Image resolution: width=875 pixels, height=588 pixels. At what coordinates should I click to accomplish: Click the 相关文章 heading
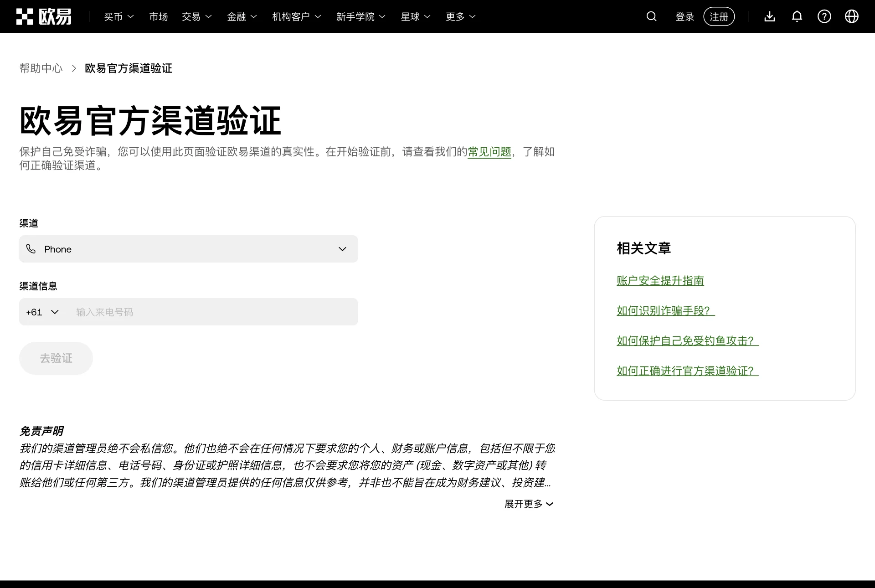[x=644, y=248]
